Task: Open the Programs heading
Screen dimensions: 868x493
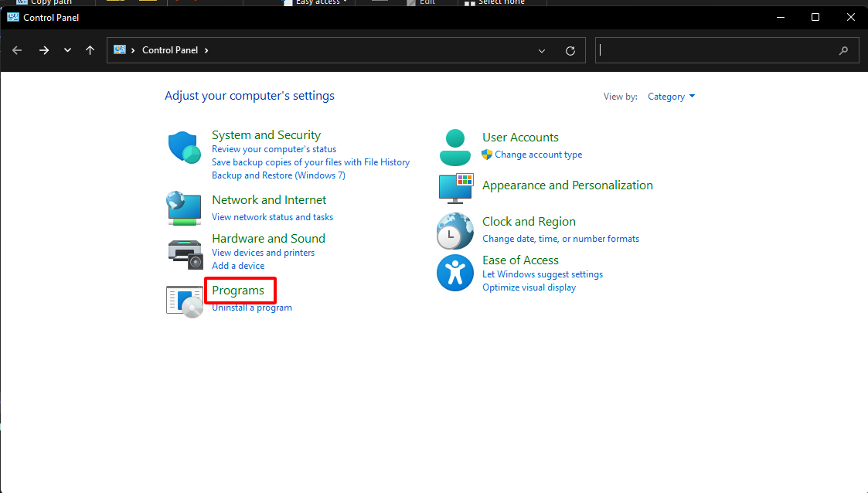Action: click(238, 291)
